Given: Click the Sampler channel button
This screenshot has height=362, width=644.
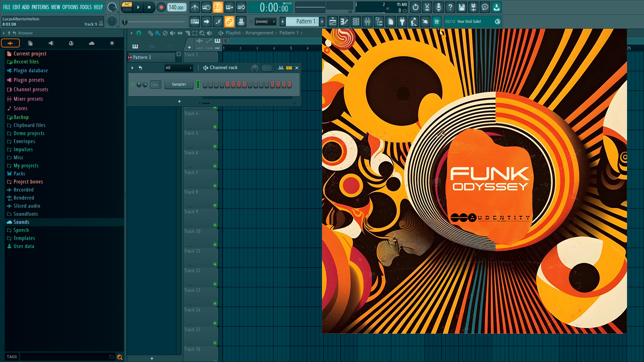Looking at the screenshot, I should coord(179,84).
